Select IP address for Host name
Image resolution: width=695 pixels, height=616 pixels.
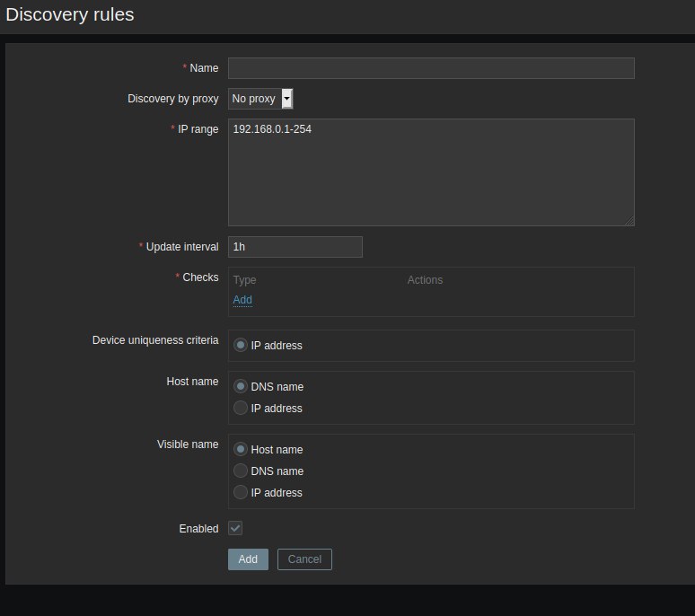click(x=241, y=408)
